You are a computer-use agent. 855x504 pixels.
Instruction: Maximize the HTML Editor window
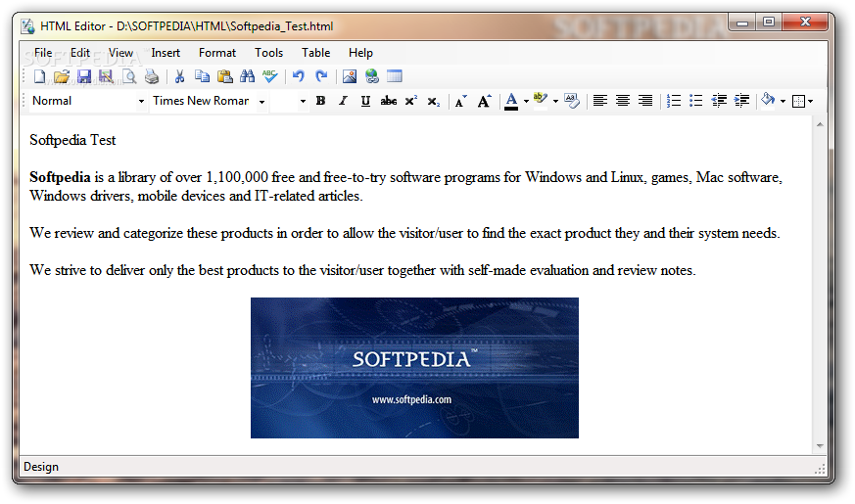(x=769, y=23)
